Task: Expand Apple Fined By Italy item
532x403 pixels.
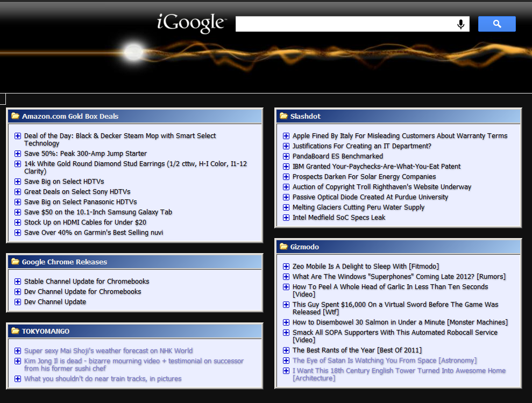Action: point(286,136)
